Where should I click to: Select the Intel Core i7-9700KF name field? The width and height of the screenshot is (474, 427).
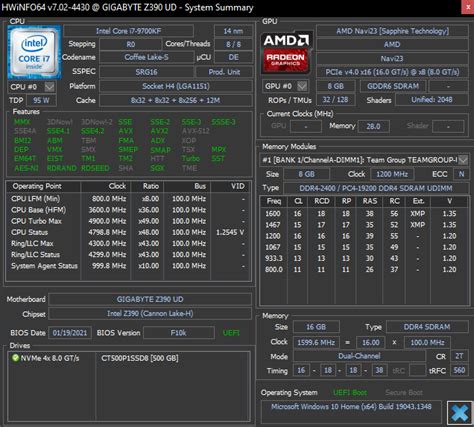pos(128,31)
